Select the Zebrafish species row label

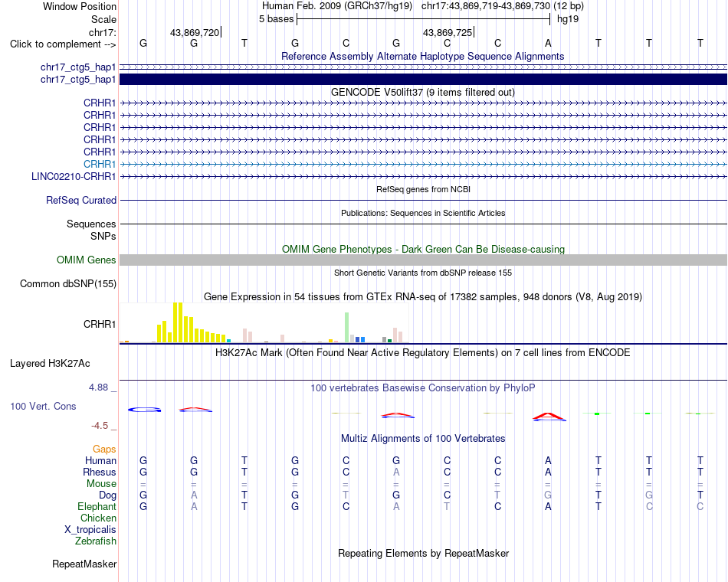click(x=96, y=541)
